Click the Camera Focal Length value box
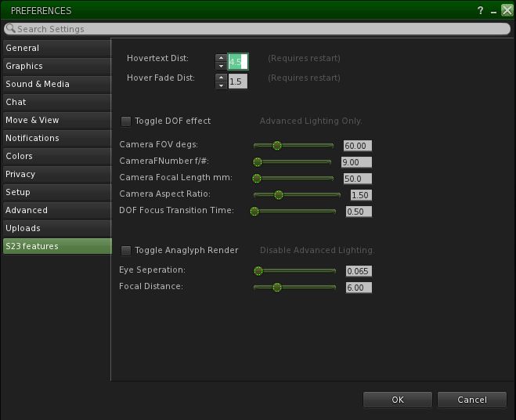516x420 pixels. [357, 179]
